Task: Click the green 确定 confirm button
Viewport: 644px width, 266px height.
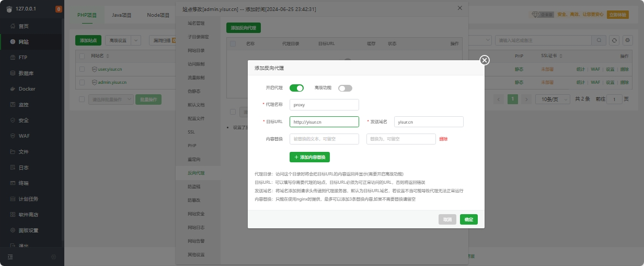Action: (x=468, y=219)
